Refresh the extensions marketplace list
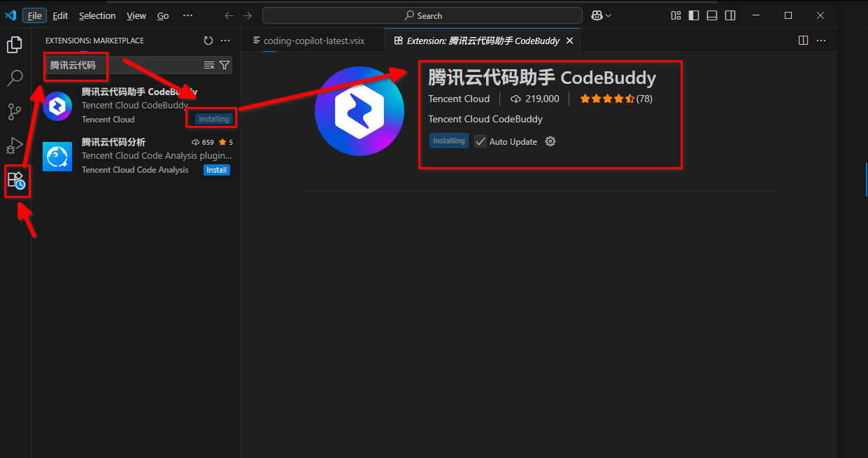This screenshot has height=458, width=868. point(208,41)
